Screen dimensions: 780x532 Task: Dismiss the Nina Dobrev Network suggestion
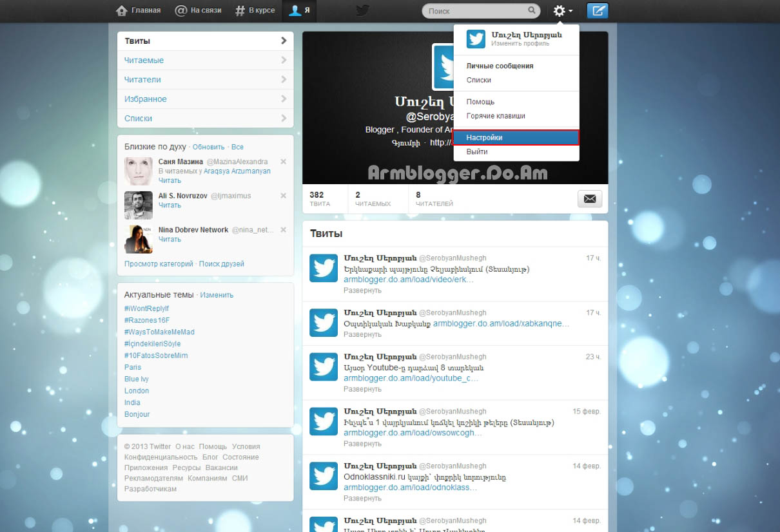284,229
